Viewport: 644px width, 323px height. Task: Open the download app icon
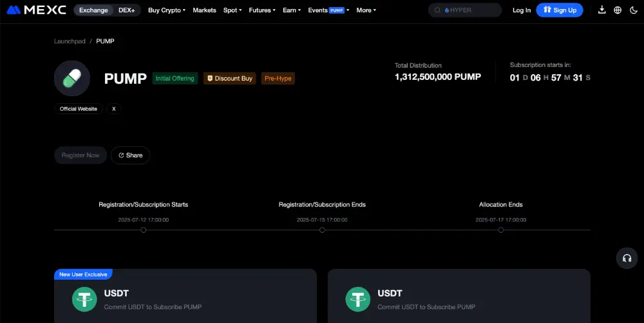tap(601, 10)
